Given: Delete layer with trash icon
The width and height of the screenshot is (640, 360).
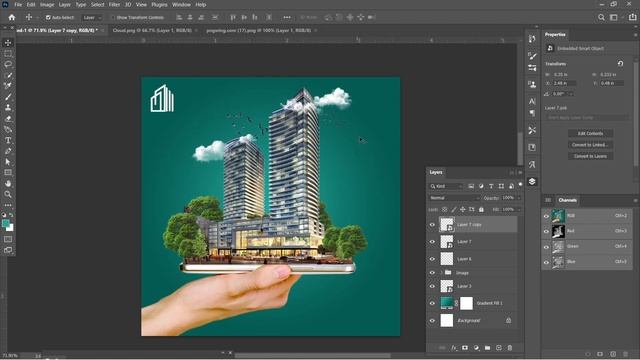Looking at the screenshot, I should pos(510,348).
